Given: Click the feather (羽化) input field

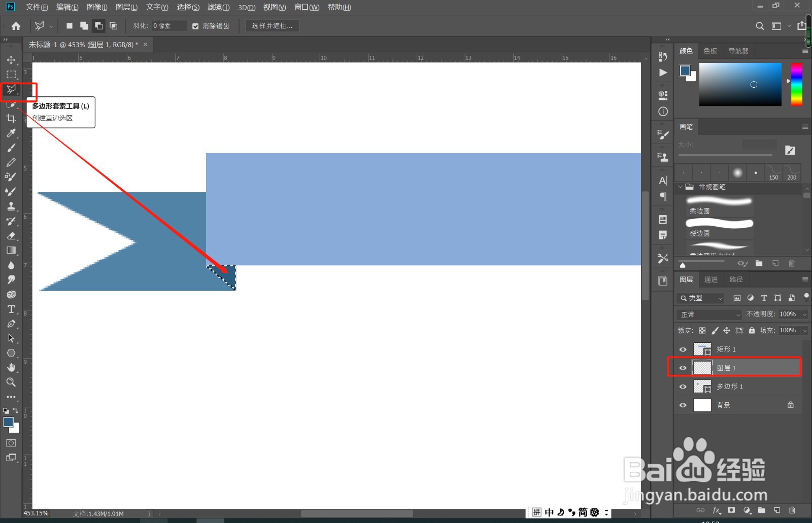Looking at the screenshot, I should click(169, 26).
